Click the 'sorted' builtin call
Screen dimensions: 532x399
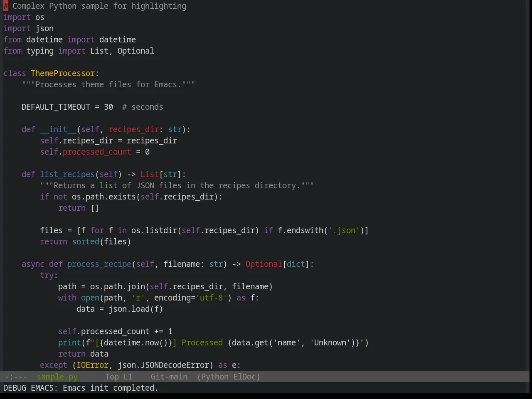(x=86, y=241)
